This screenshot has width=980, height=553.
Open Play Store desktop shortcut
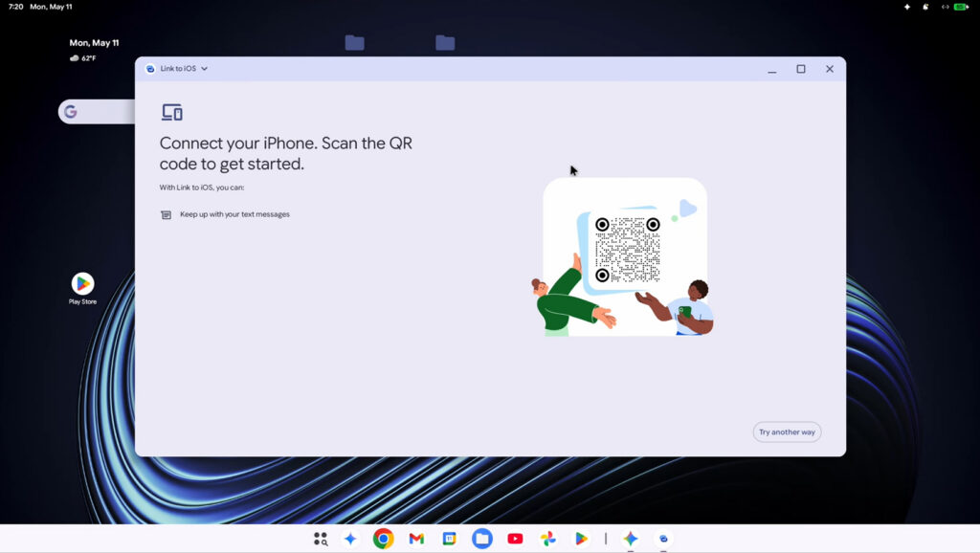(82, 288)
